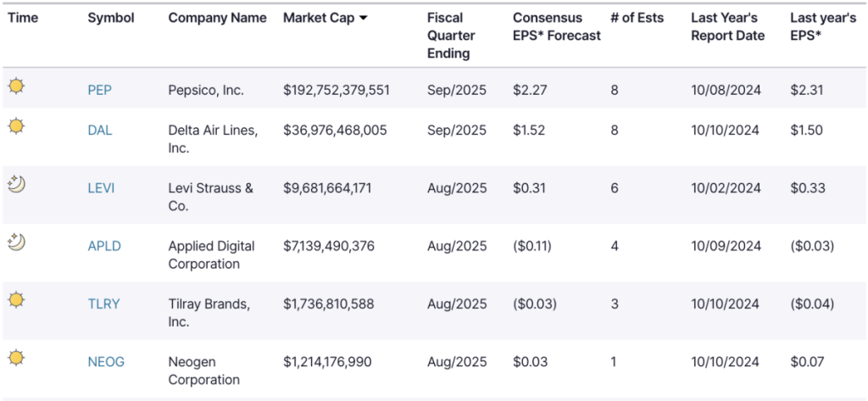Screen dimensions: 868x401
Task: Sort by the Time column header
Action: point(23,18)
